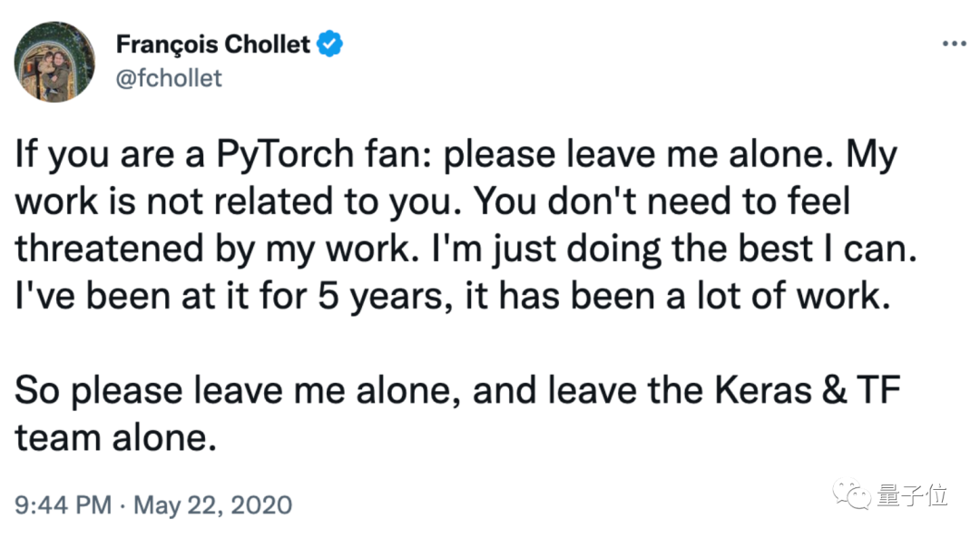Click the sentence "I'm just doing the best I can"
Image resolution: width=980 pixels, height=538 pixels.
coord(726,249)
